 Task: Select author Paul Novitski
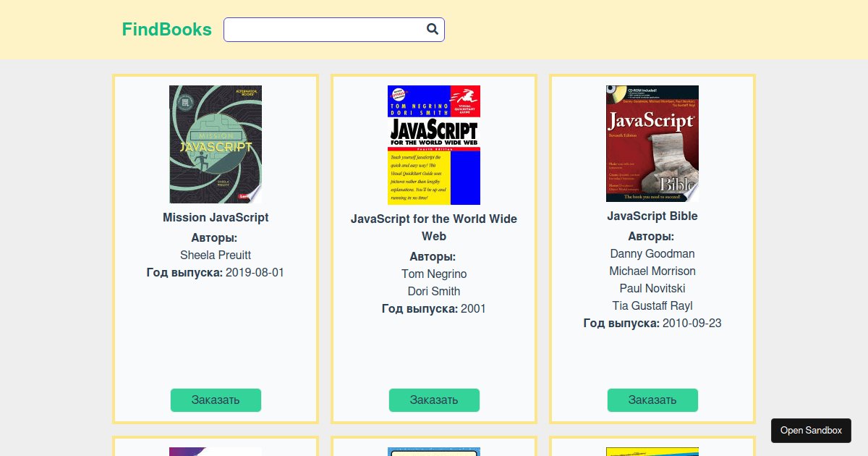[x=652, y=288]
